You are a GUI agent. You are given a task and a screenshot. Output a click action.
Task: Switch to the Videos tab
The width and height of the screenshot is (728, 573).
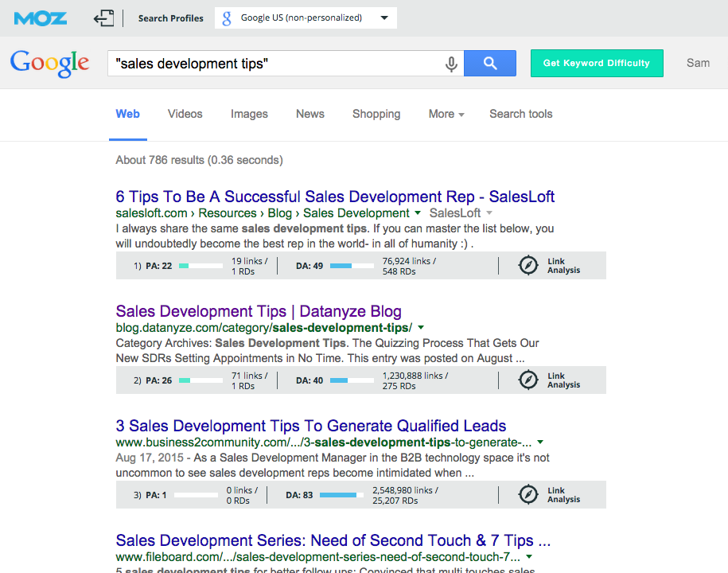coord(185,114)
